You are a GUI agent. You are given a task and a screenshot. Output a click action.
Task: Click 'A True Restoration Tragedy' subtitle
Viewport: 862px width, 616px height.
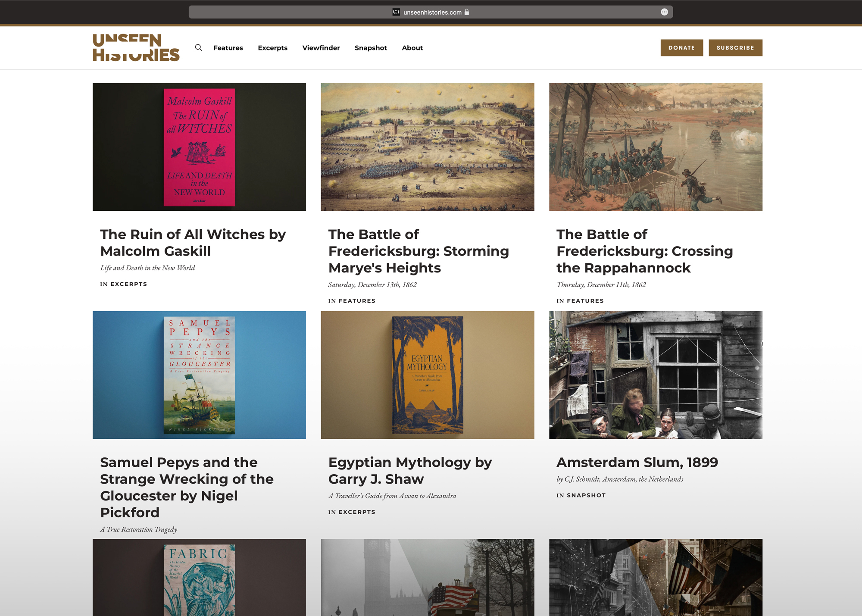(x=139, y=529)
